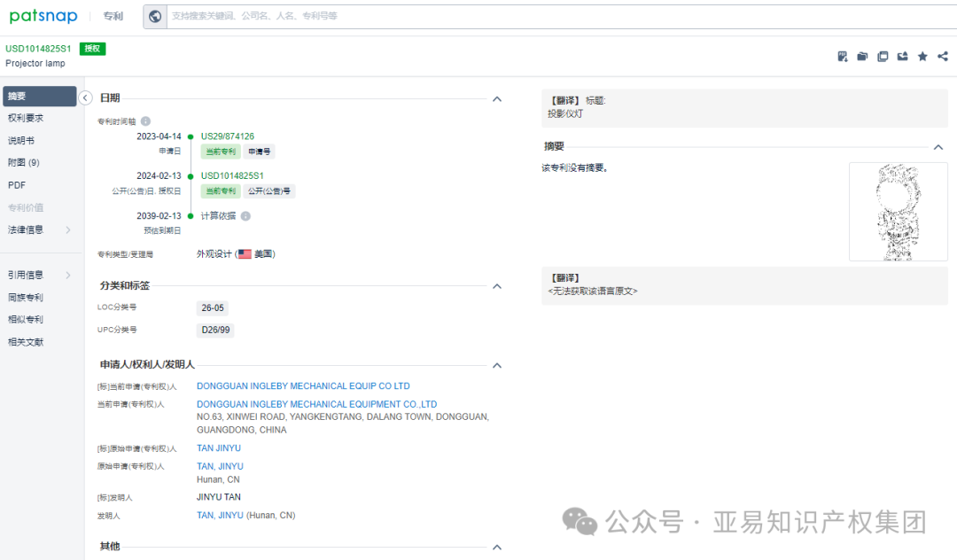
Task: Click the 申请号 tag
Action: pyautogui.click(x=260, y=152)
